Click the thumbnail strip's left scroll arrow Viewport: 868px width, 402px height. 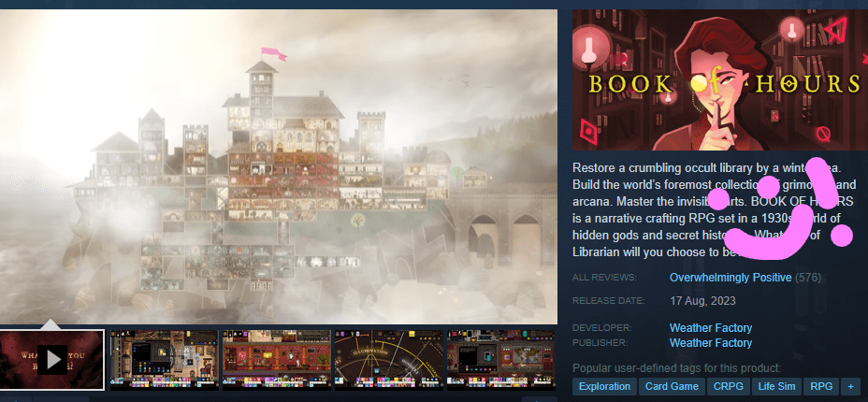click(x=16, y=399)
